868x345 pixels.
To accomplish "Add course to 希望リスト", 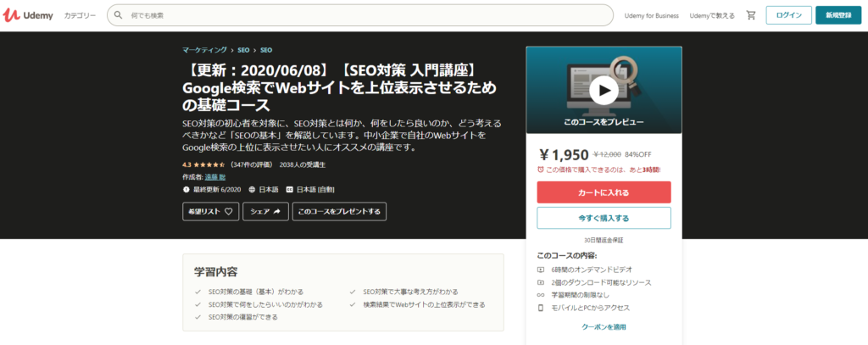I will pos(210,212).
